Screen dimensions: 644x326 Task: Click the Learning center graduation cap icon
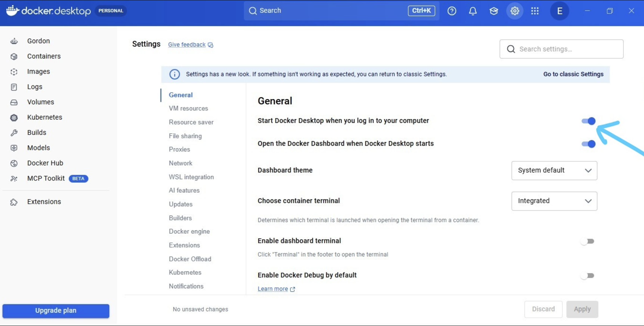click(493, 11)
